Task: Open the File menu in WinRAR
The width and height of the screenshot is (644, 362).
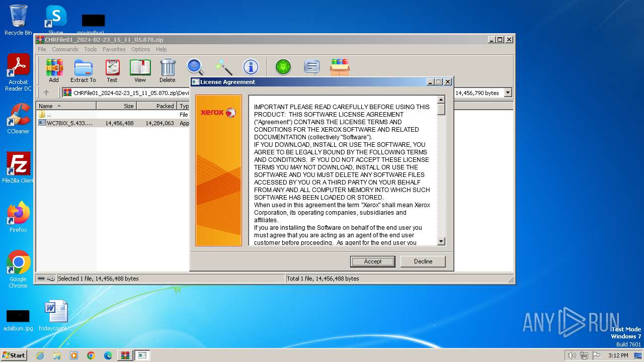Action: pos(42,49)
